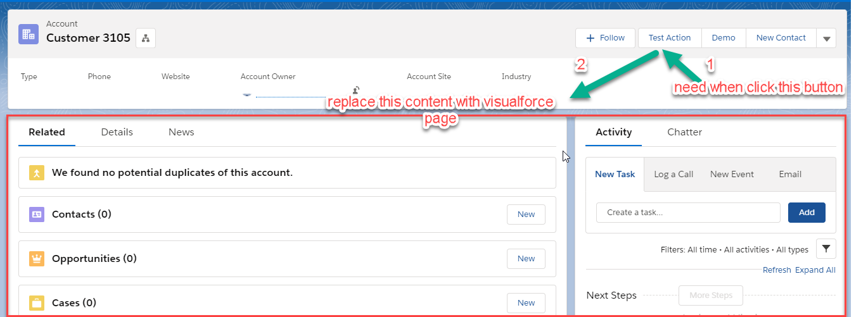Click the Refresh link

[x=777, y=270]
